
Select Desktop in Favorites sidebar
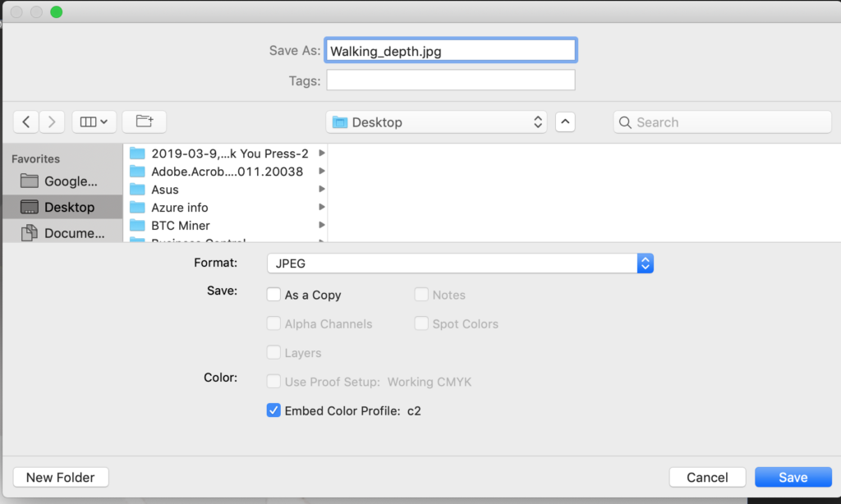(62, 207)
